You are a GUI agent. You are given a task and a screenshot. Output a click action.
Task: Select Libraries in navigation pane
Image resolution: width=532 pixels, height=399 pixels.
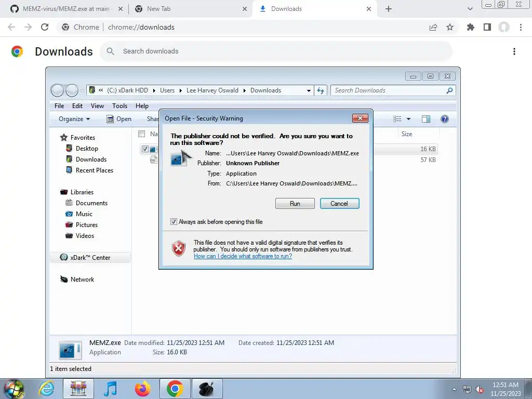(x=77, y=192)
